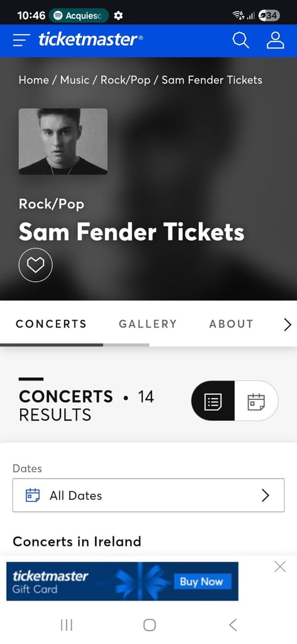Dismiss the gift card ad banner

280,567
